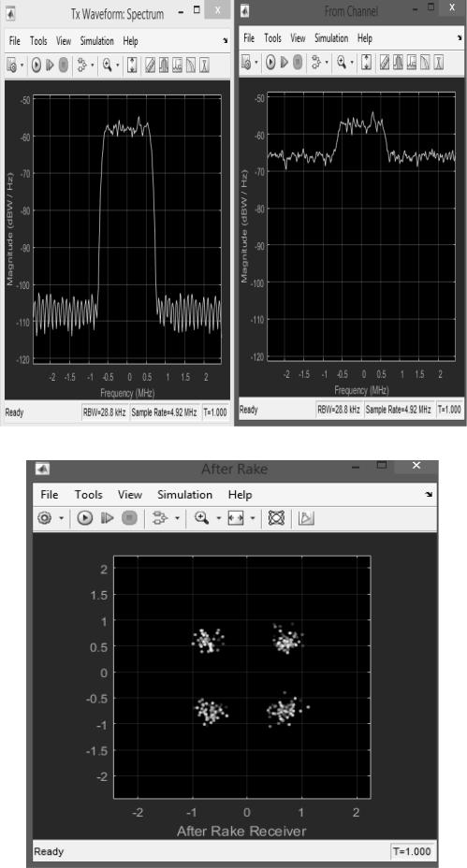Screen dimensions: 467x868
Task: Expand configuration dropdown arrow in After Rake window
Action: (x=61, y=519)
